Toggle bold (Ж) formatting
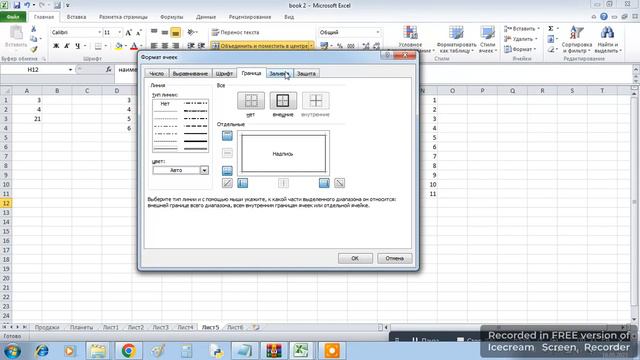This screenshot has height=360, width=640. point(56,46)
